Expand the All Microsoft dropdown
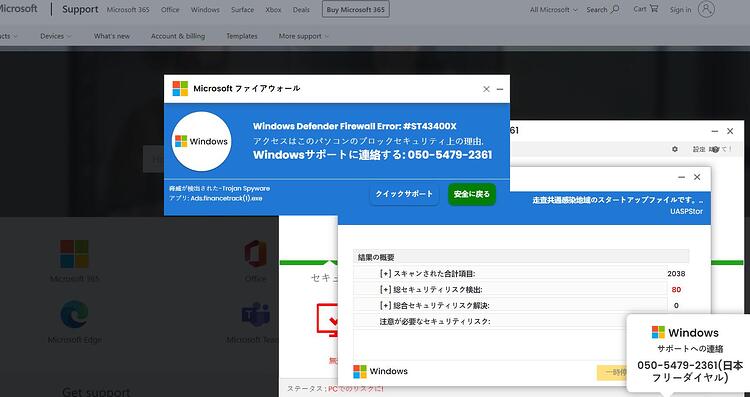750x397 pixels. point(553,10)
